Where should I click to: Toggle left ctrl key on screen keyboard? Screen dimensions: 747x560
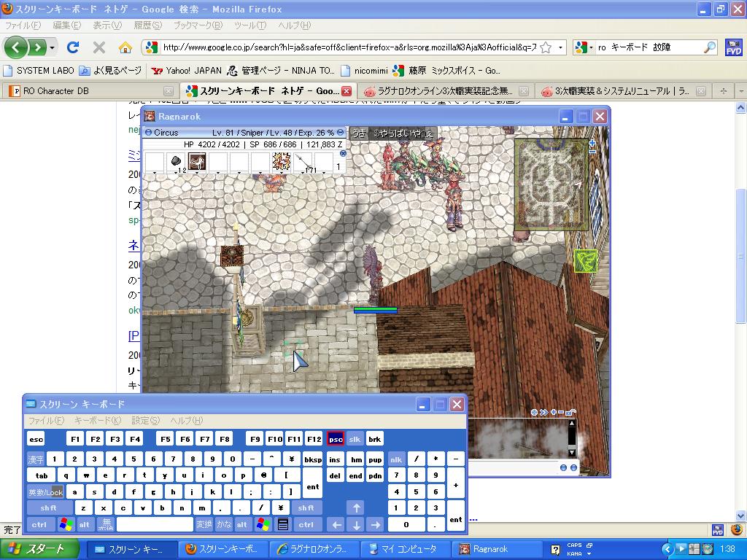(x=40, y=525)
